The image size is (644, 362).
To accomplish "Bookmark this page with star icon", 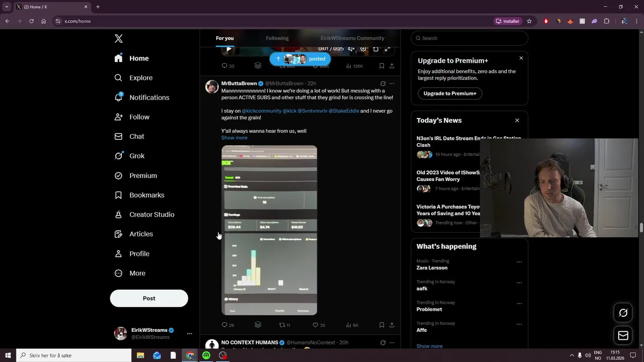I will [529, 21].
